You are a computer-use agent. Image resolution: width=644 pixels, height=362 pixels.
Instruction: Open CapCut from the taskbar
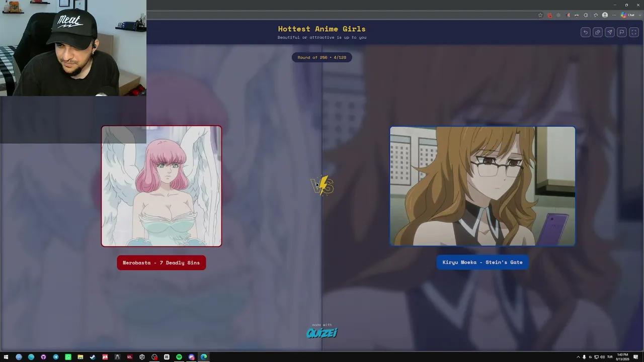point(167,357)
